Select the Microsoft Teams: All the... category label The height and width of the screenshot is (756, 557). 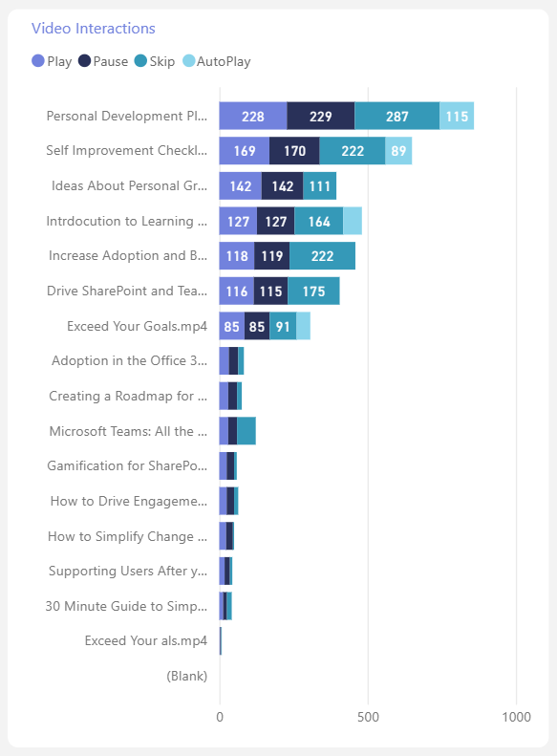pyautogui.click(x=128, y=431)
